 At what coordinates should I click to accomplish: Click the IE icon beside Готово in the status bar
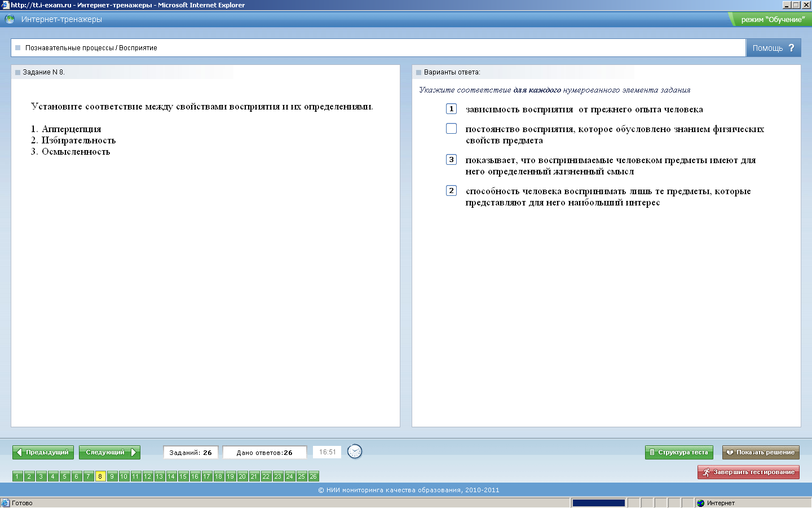click(5, 503)
